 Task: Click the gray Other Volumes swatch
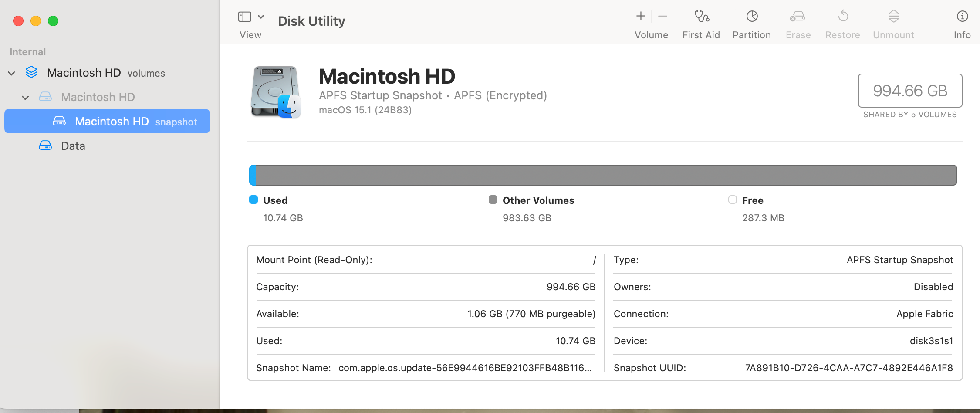click(x=493, y=200)
